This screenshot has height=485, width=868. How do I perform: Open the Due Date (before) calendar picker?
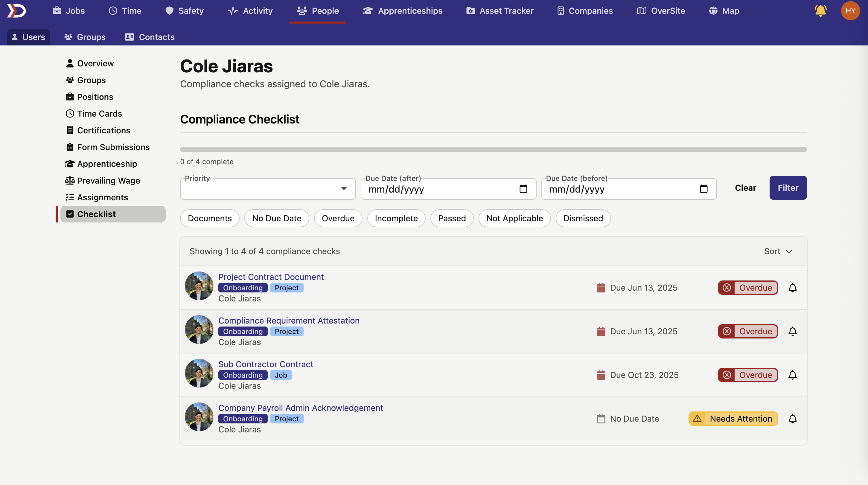(x=703, y=189)
